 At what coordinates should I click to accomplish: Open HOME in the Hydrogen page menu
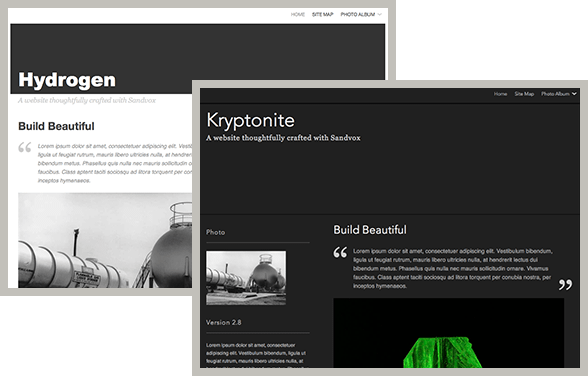[x=298, y=15]
